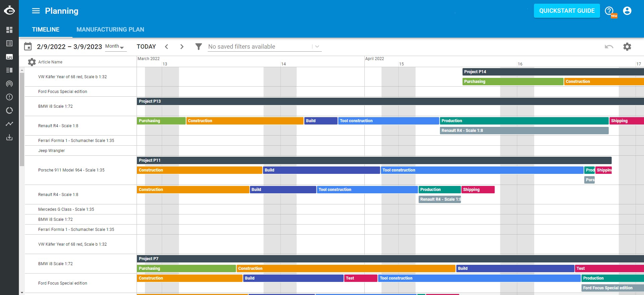Open the dashboard grid icon in sidebar
Viewport: 644px width, 295px height.
coord(9,30)
